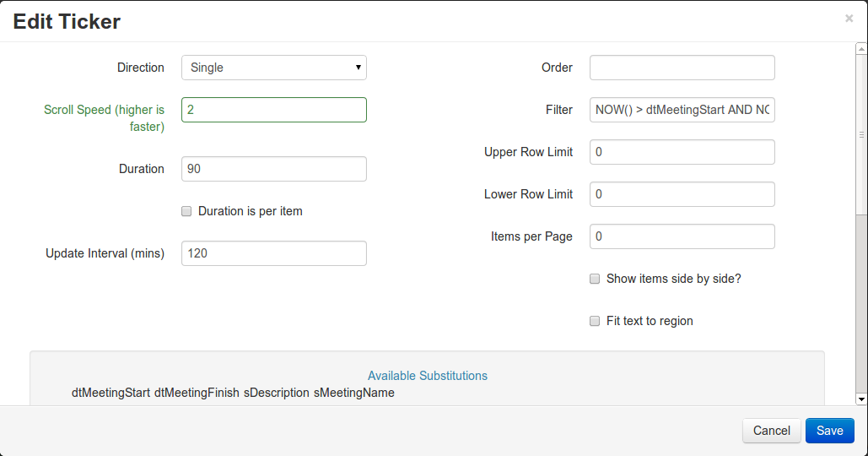Click the Order input field

(x=682, y=68)
